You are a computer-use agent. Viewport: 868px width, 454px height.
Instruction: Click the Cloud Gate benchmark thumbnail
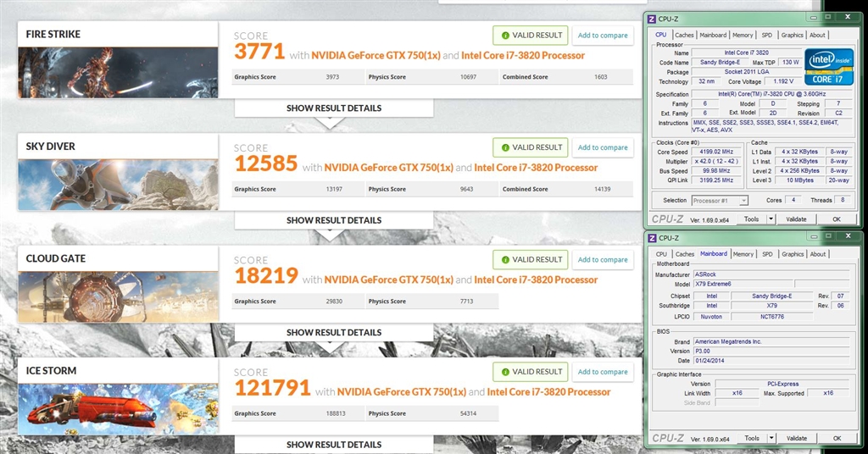coord(118,297)
